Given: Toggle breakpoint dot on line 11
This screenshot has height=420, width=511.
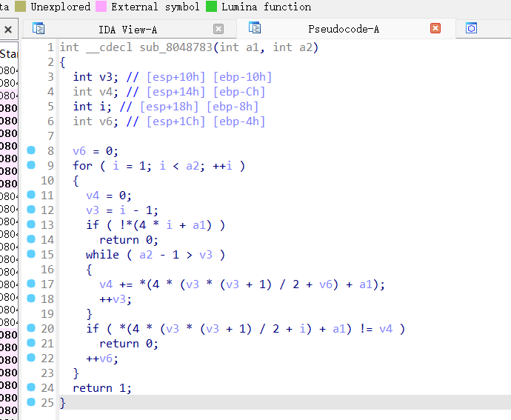Looking at the screenshot, I should (x=31, y=195).
